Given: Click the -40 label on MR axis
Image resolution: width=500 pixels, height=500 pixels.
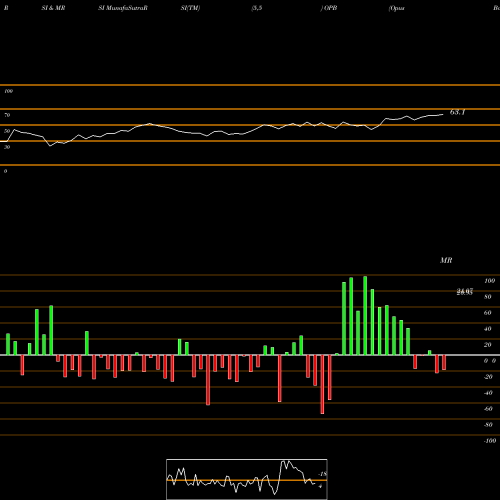Looking at the screenshot, I should pyautogui.click(x=488, y=393).
